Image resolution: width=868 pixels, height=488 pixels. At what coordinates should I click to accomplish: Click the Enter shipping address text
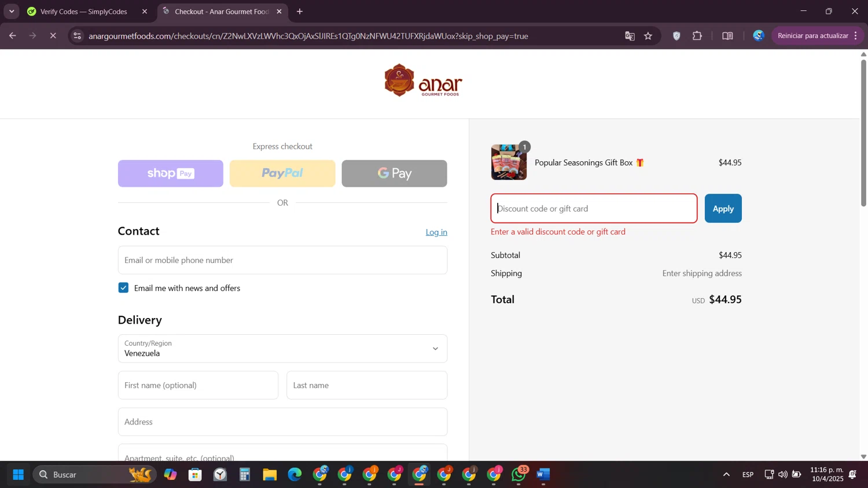pos(702,273)
